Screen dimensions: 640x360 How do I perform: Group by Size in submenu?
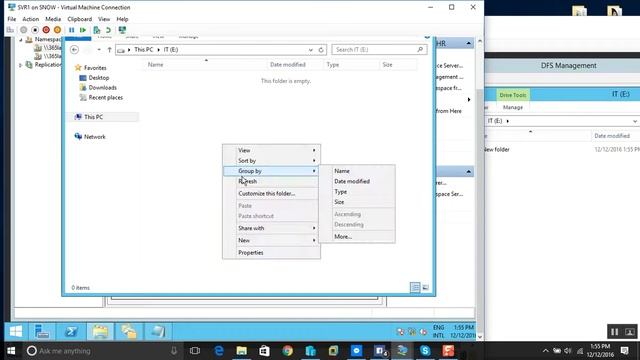pyautogui.click(x=357, y=202)
